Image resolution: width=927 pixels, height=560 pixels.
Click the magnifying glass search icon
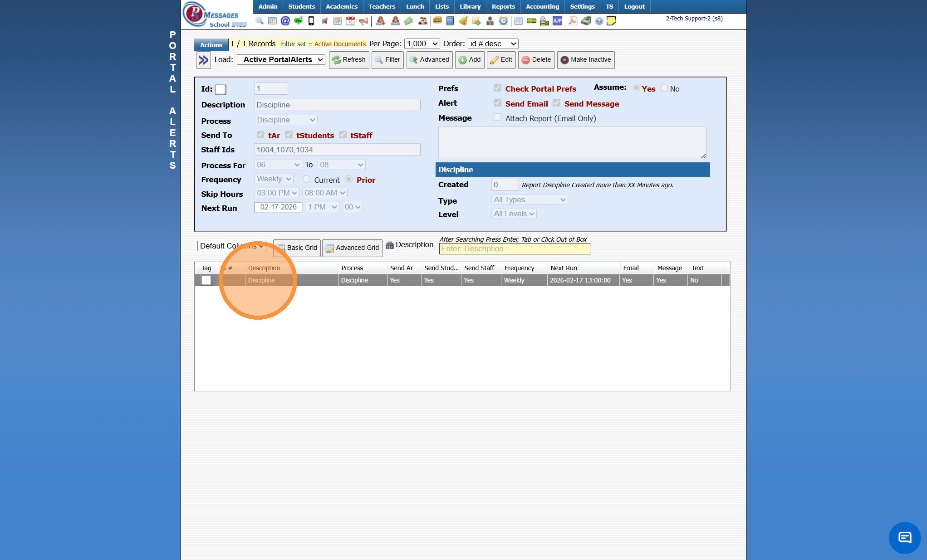pos(260,21)
